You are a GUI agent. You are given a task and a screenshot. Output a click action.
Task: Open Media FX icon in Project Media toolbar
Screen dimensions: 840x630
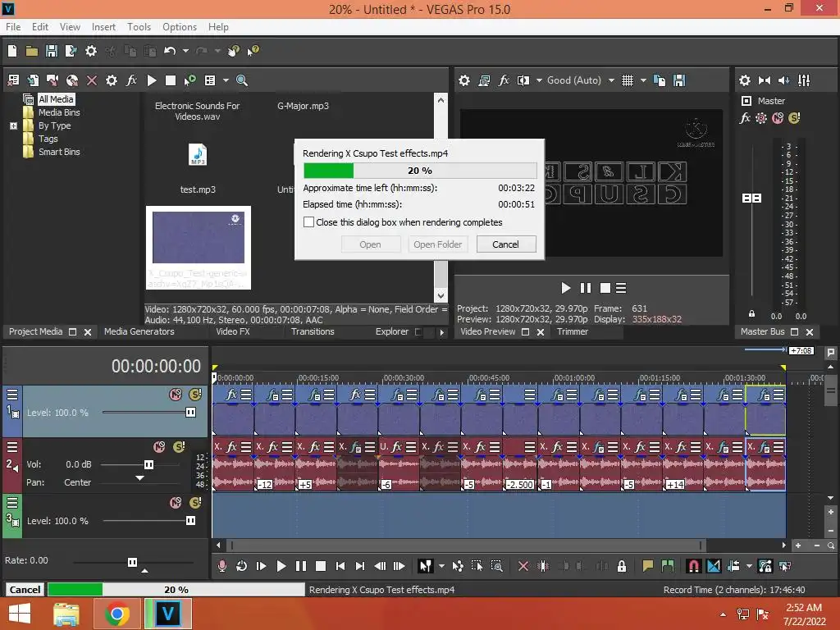(131, 80)
